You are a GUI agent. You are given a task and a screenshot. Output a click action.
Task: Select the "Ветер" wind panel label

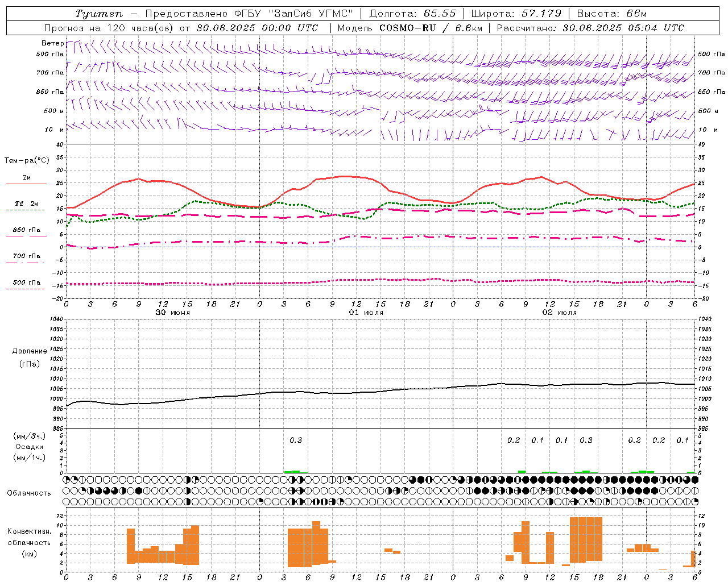pyautogui.click(x=53, y=43)
